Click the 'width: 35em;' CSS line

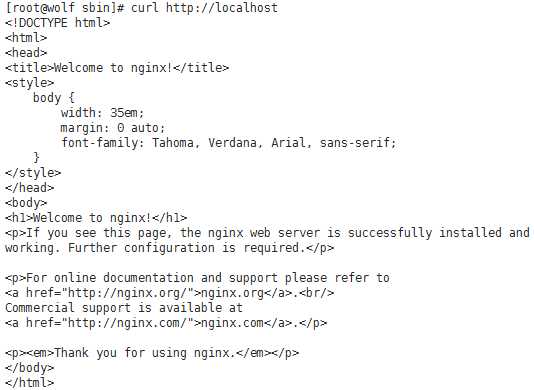point(103,113)
